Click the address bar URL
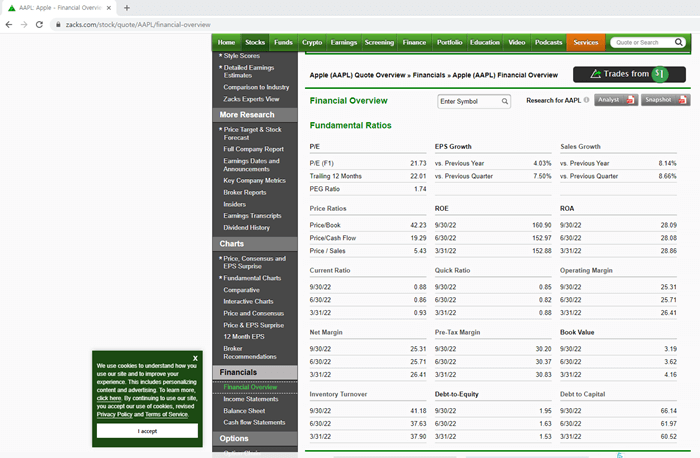The width and height of the screenshot is (700, 458). 138,25
